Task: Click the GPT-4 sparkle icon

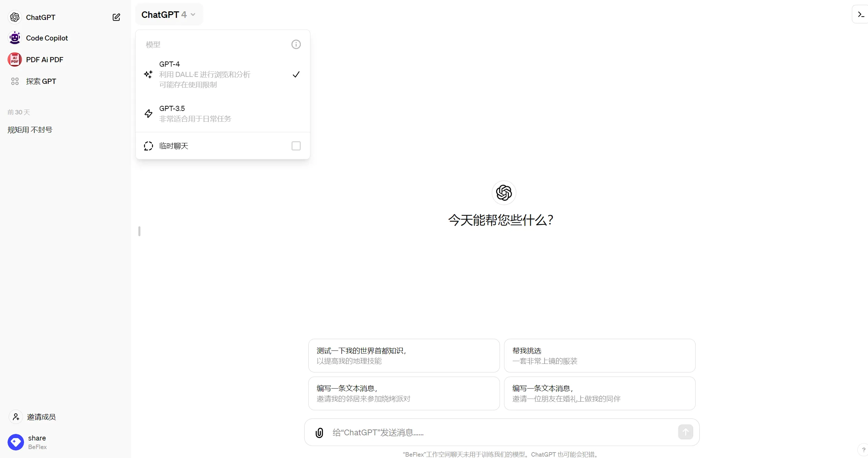Action: tap(148, 74)
